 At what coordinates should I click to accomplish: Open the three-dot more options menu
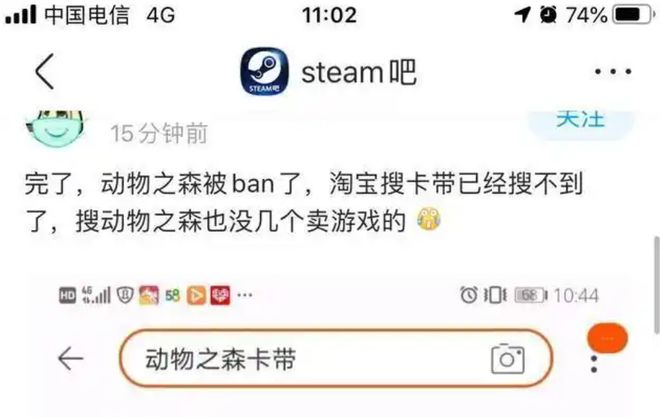tap(613, 72)
